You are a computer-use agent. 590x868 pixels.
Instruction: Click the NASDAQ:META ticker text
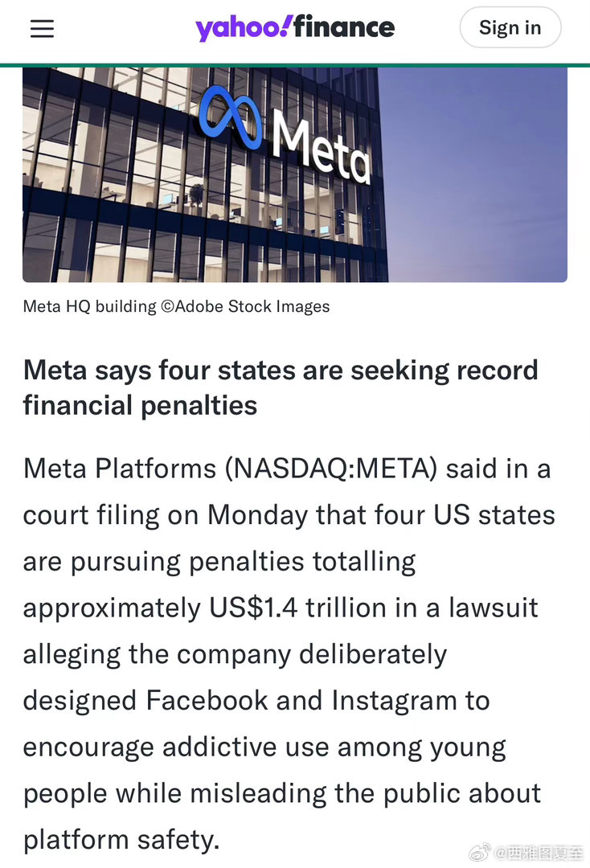[331, 469]
